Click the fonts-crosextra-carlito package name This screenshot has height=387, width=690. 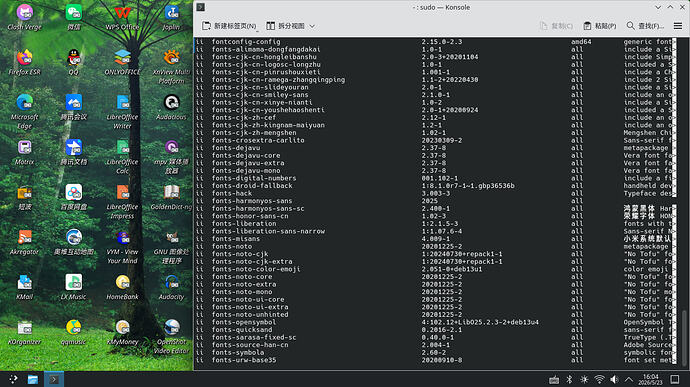coord(258,140)
